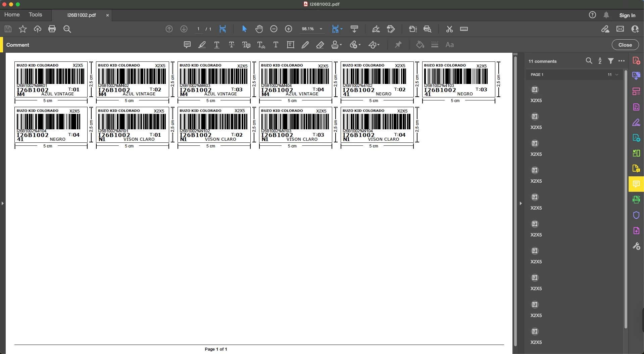Print the document with printer icon
The image size is (644, 354).
click(x=52, y=29)
